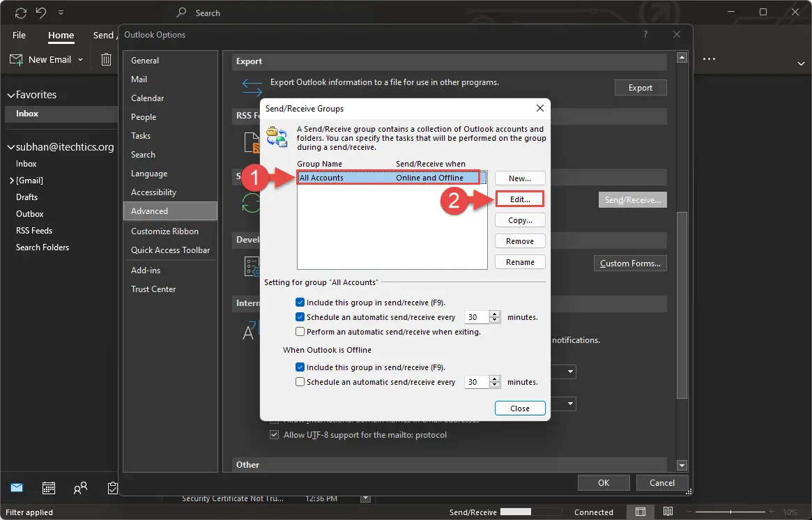
Task: Decrease offline send/receive minutes with down arrow
Action: (495, 385)
